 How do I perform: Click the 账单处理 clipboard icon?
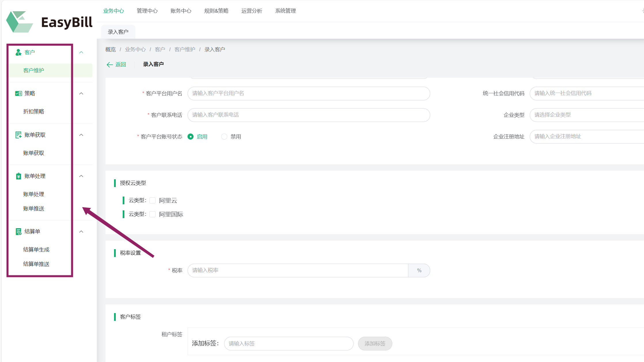point(18,176)
